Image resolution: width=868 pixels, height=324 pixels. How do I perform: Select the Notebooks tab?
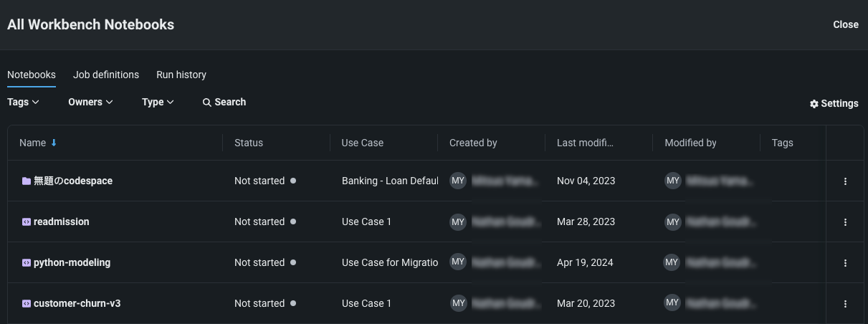tap(32, 75)
